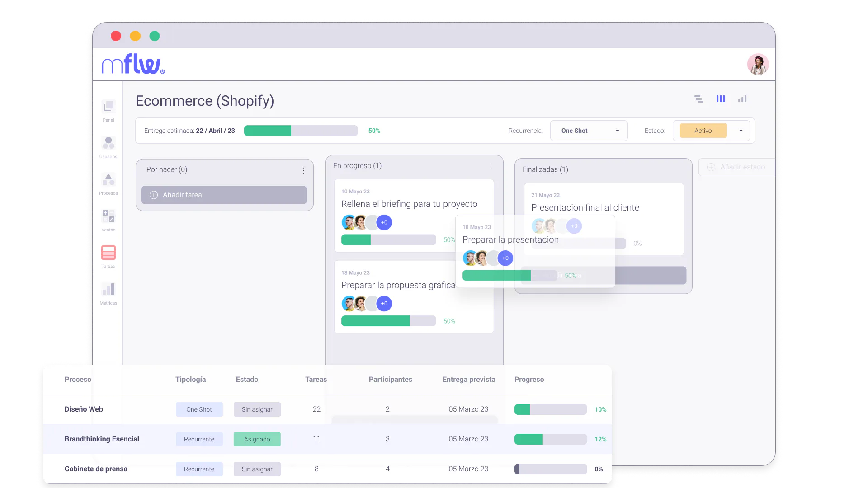Toggle Sin asignar state for Diseño Web
This screenshot has height=488, width=868.
tap(257, 409)
